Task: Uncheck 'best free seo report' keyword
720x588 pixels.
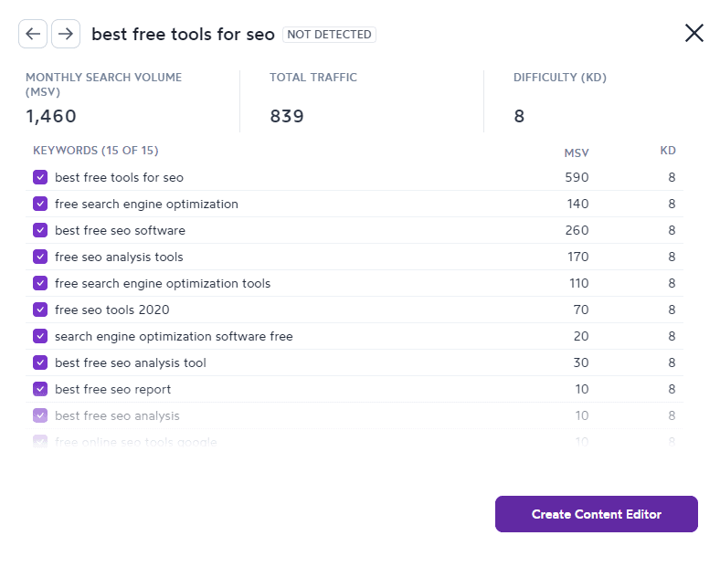Action: (40, 389)
